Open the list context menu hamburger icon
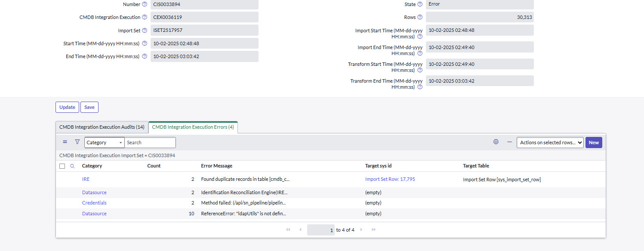Screen dimensions: 644x251 [x=65, y=142]
